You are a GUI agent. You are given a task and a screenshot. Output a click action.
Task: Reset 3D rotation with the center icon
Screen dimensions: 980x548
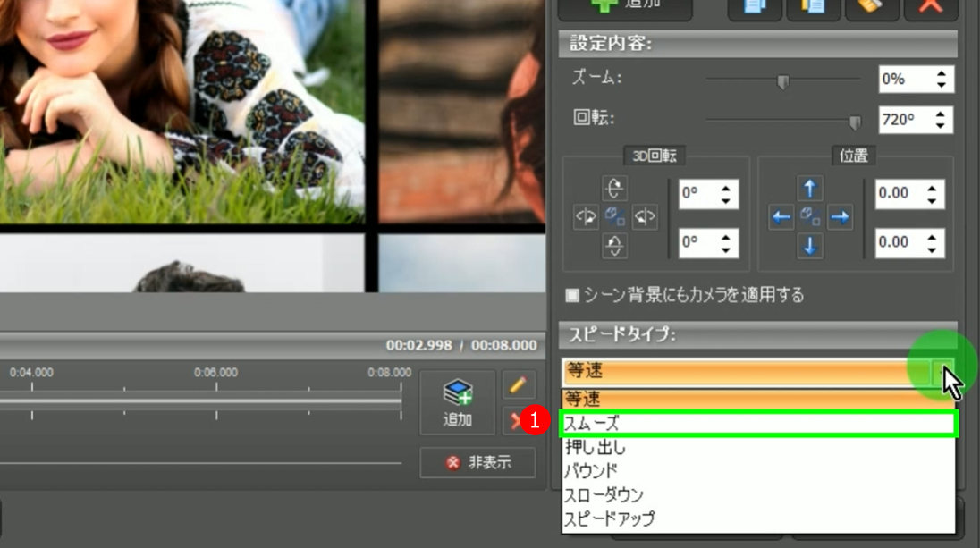click(x=614, y=216)
